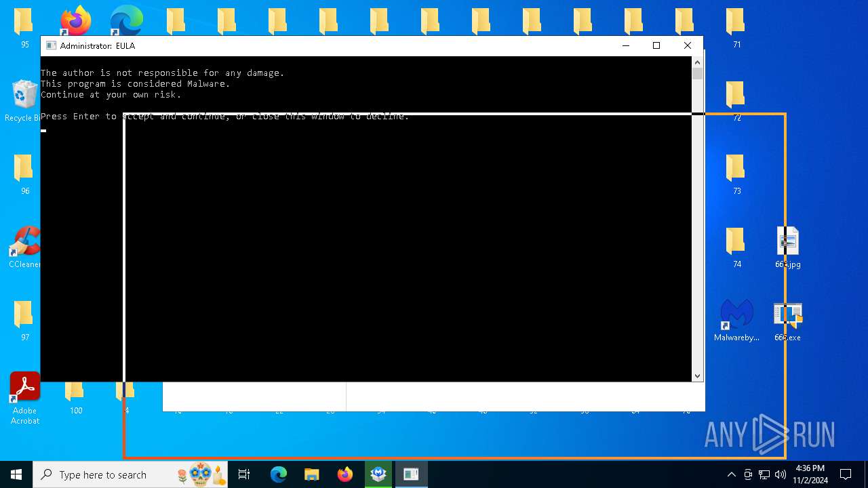Screen dimensions: 868x488
Task: Click the console vertical scrollbar thumb
Action: [x=697, y=73]
